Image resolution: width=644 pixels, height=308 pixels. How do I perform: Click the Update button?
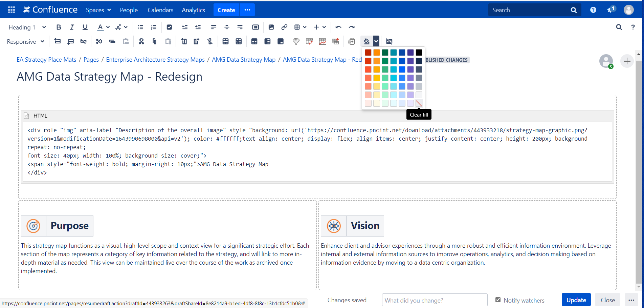pyautogui.click(x=576, y=300)
